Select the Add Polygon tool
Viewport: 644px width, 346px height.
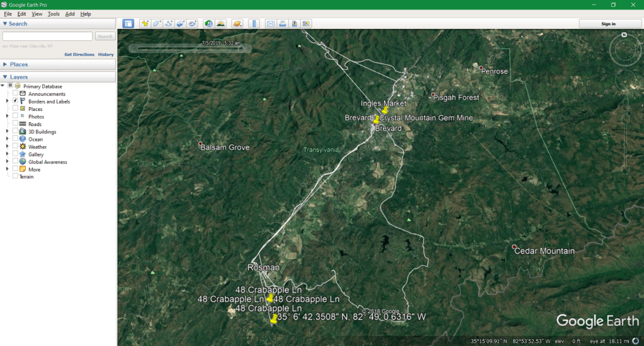pos(157,24)
